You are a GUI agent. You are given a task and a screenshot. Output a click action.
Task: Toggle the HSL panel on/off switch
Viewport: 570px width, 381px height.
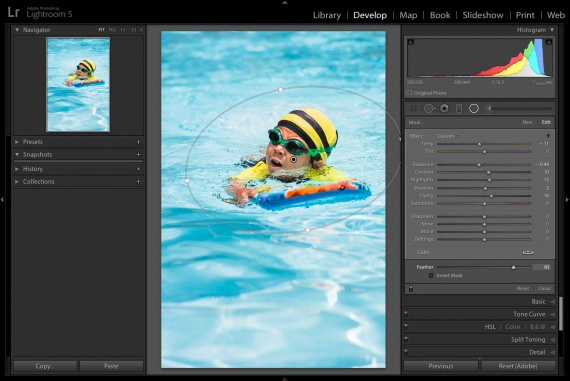(x=406, y=327)
